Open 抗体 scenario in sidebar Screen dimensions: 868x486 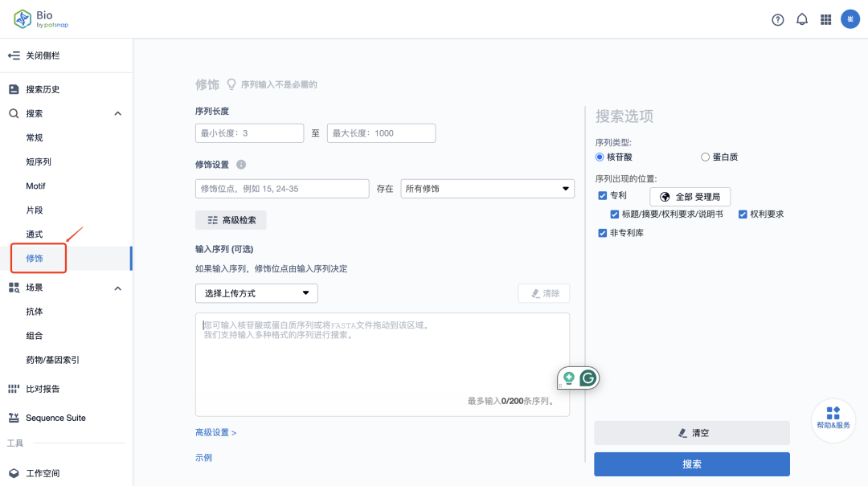(35, 312)
